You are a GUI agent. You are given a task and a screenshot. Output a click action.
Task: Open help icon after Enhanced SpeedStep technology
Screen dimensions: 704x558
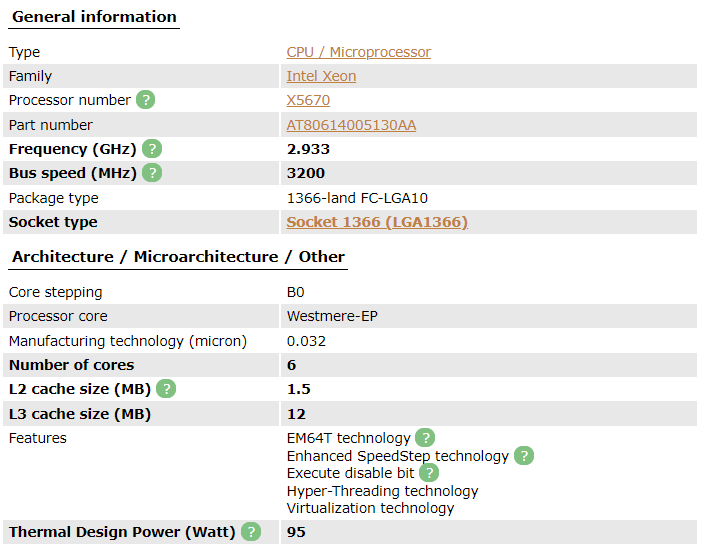click(524, 456)
